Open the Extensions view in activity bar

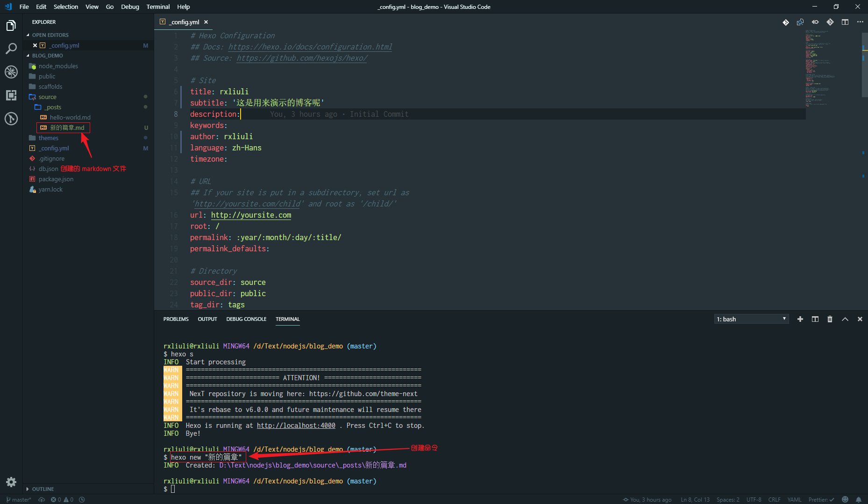pyautogui.click(x=11, y=95)
